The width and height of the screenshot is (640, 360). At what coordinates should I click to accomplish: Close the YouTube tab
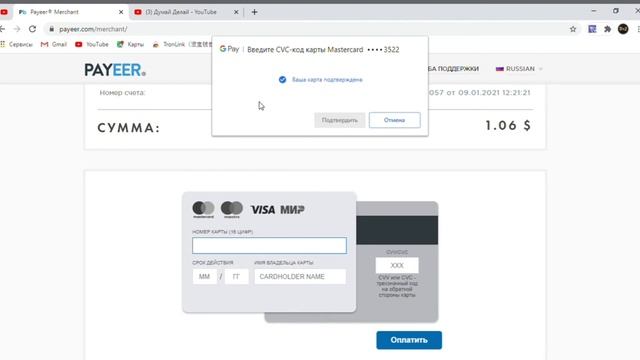point(236,12)
